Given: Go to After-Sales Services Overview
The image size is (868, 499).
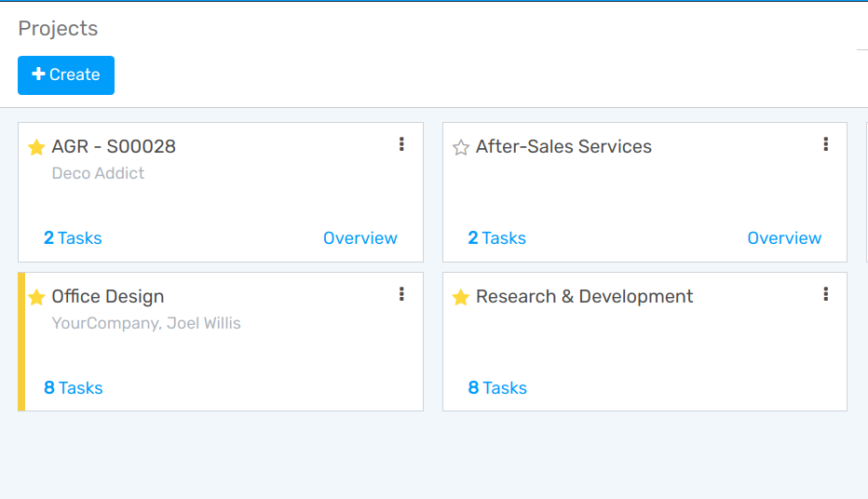Looking at the screenshot, I should 784,238.
